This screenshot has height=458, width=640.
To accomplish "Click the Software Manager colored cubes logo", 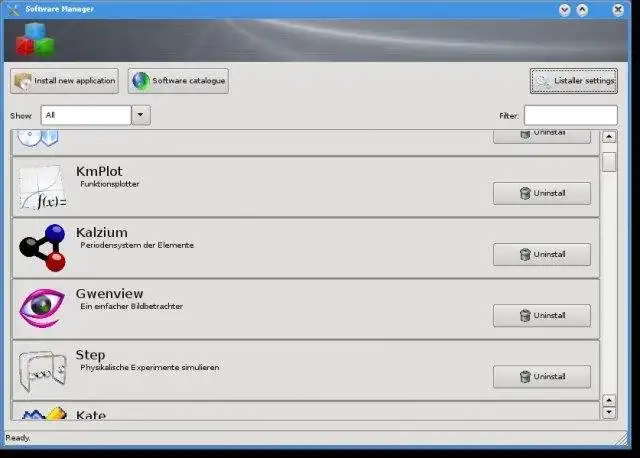I will pyautogui.click(x=35, y=40).
